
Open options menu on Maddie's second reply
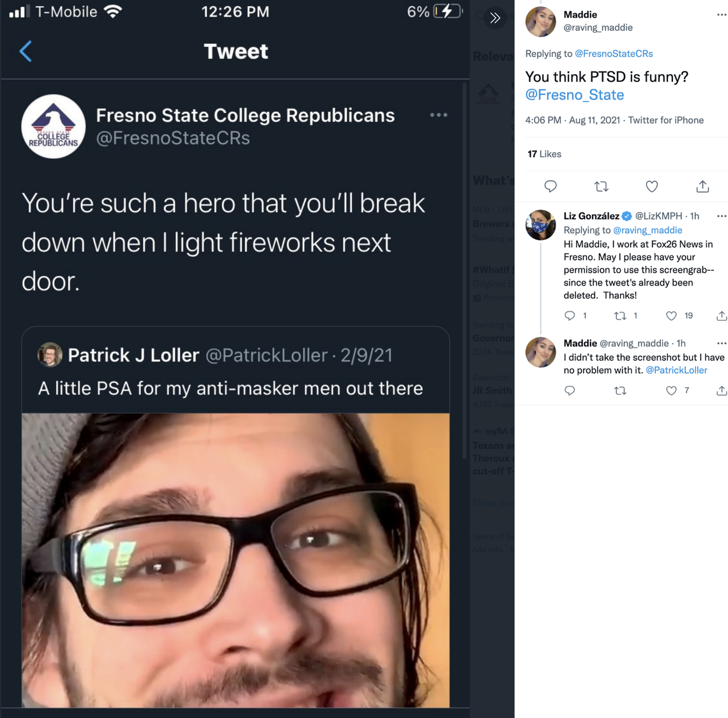(721, 343)
